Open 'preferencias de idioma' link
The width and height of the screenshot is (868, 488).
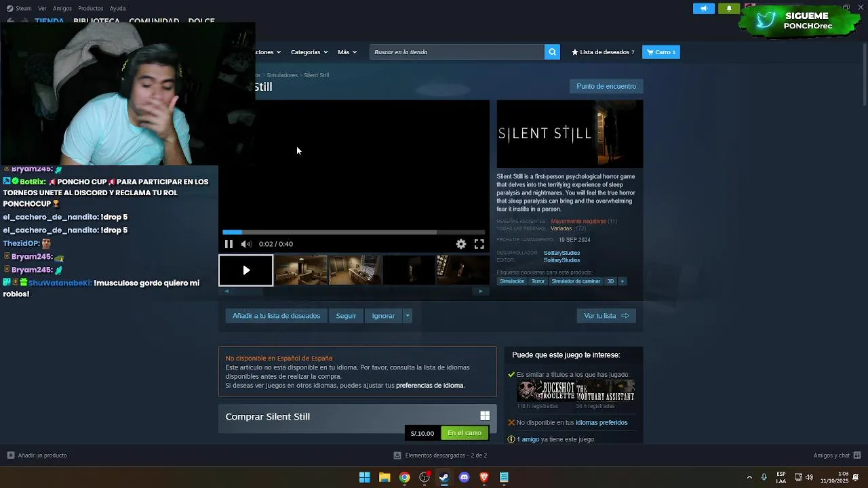pos(430,386)
